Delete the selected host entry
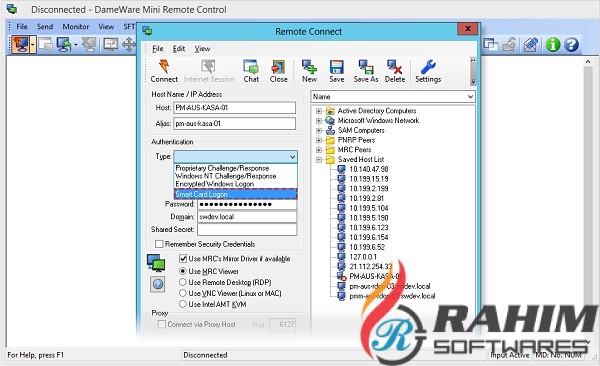 tap(395, 71)
